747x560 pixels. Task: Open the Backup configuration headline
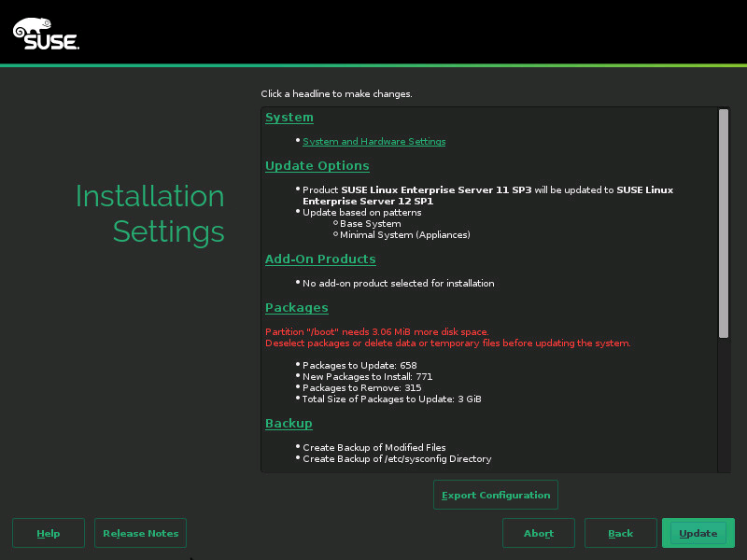coord(289,423)
